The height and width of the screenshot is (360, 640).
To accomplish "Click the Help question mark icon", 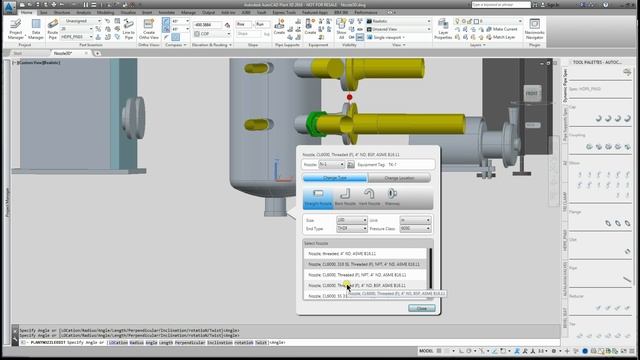I will click(606, 5).
